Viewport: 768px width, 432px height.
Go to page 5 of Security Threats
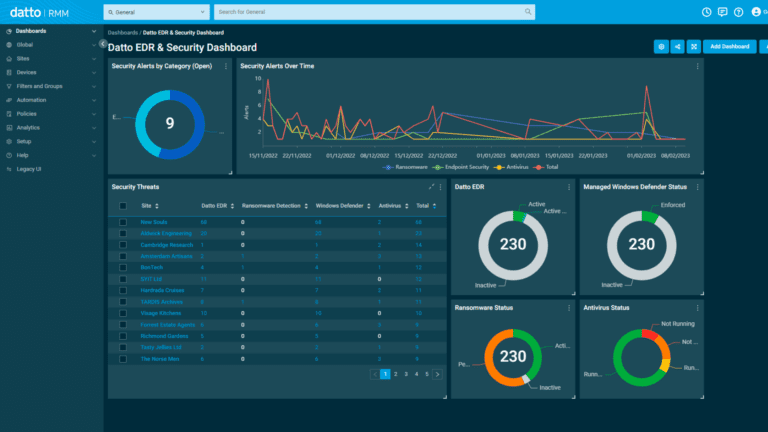pos(427,374)
